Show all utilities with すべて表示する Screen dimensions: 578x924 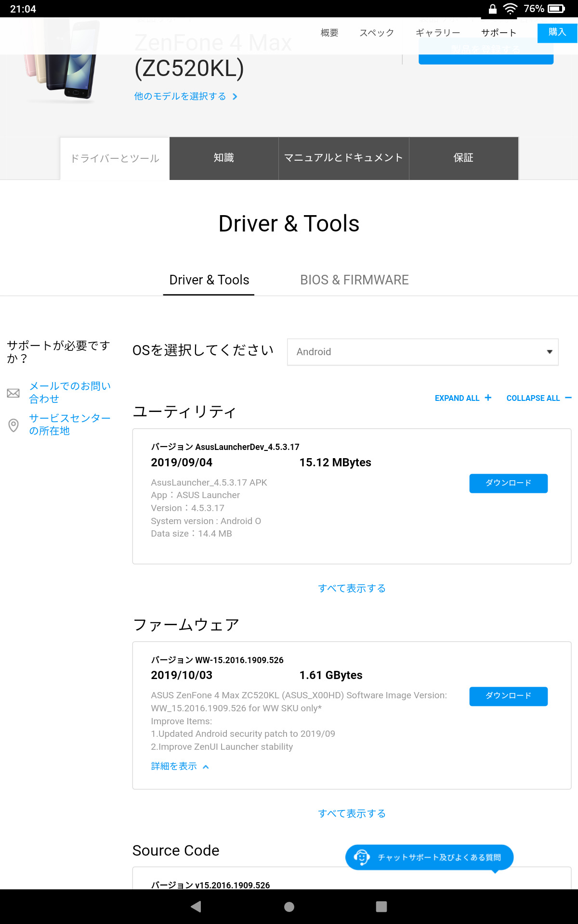[352, 588]
